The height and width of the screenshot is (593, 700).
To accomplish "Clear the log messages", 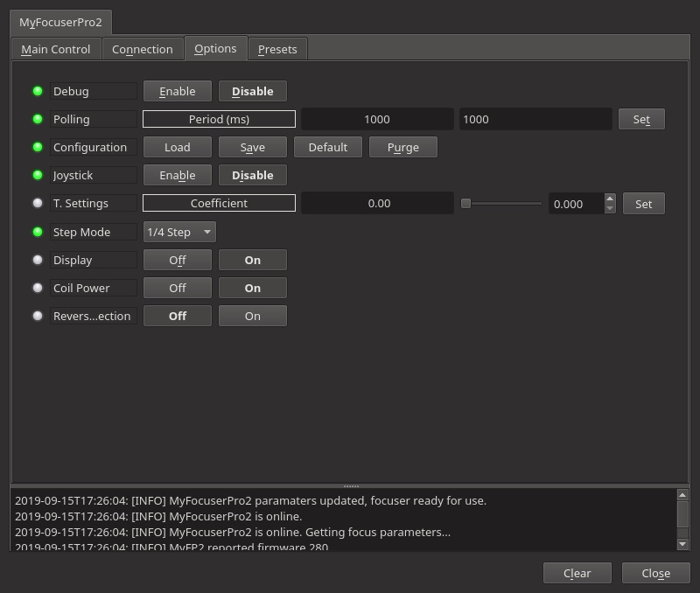I will (x=577, y=574).
